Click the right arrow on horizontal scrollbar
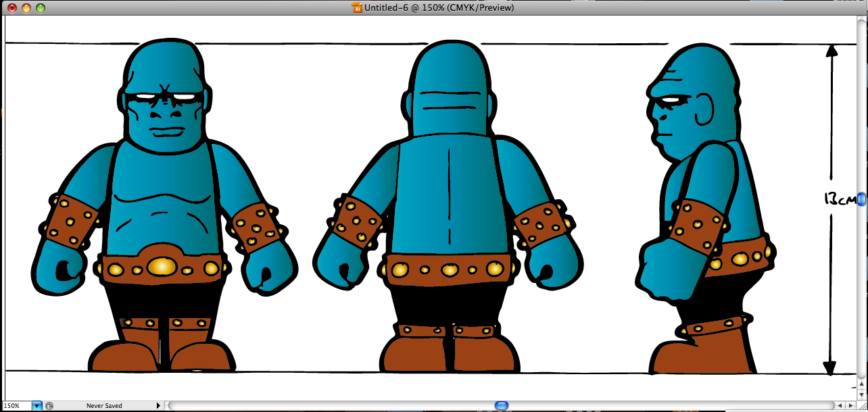This screenshot has height=412, width=868. coord(850,405)
